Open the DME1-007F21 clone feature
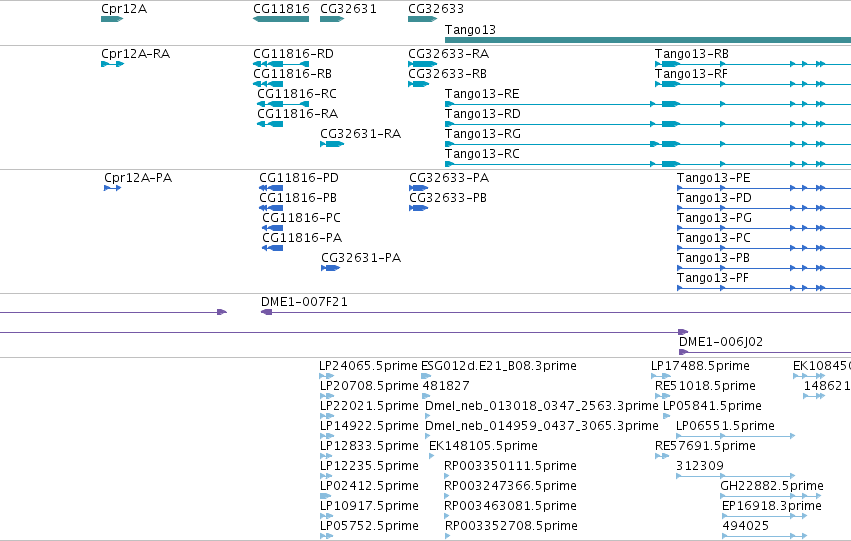Screen dimensions: 851x541 click(556, 313)
